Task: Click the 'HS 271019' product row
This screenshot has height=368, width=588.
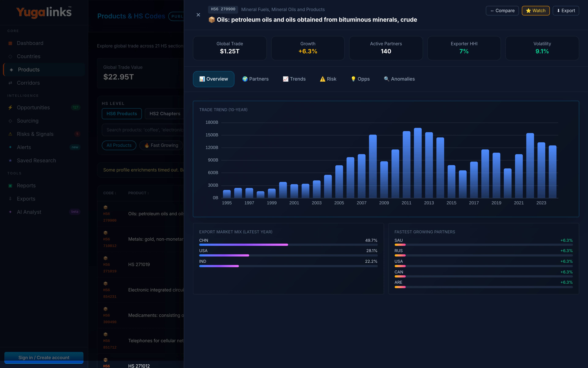Action: coord(140,264)
